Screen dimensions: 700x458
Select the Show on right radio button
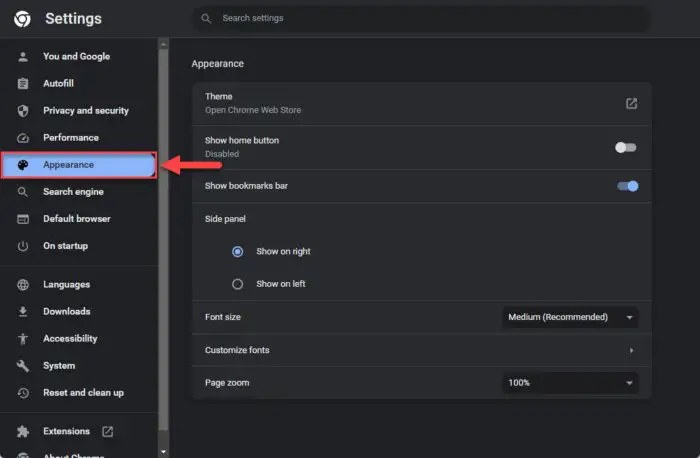(x=238, y=252)
